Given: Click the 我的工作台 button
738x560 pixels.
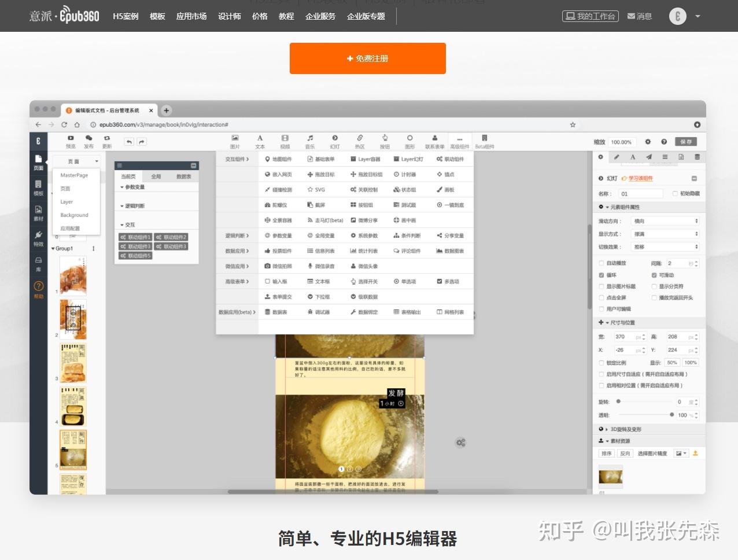Looking at the screenshot, I should pyautogui.click(x=591, y=16).
